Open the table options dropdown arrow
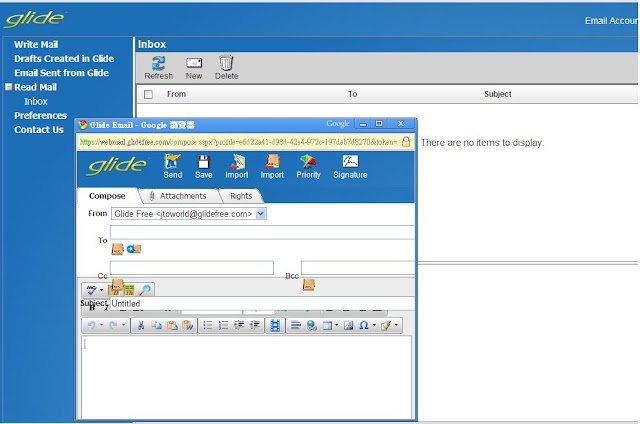640x424 pixels. click(337, 325)
